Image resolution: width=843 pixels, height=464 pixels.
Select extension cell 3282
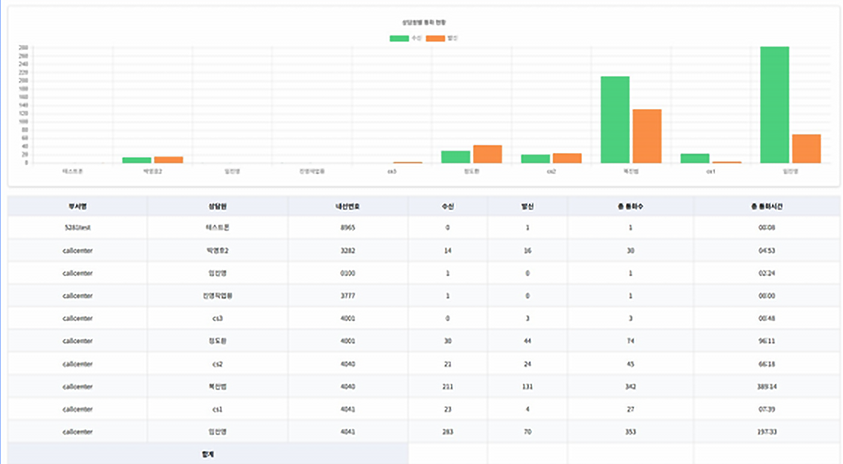tap(347, 251)
